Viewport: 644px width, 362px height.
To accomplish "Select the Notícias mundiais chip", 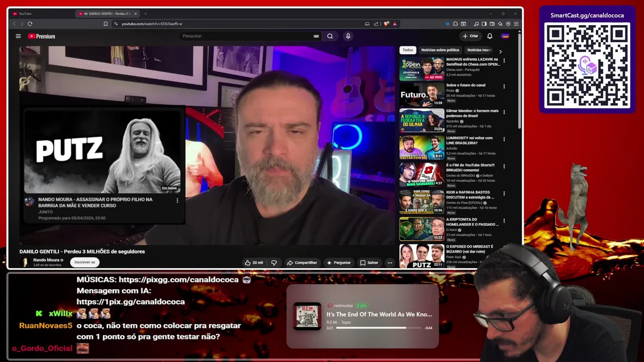I will click(x=479, y=50).
